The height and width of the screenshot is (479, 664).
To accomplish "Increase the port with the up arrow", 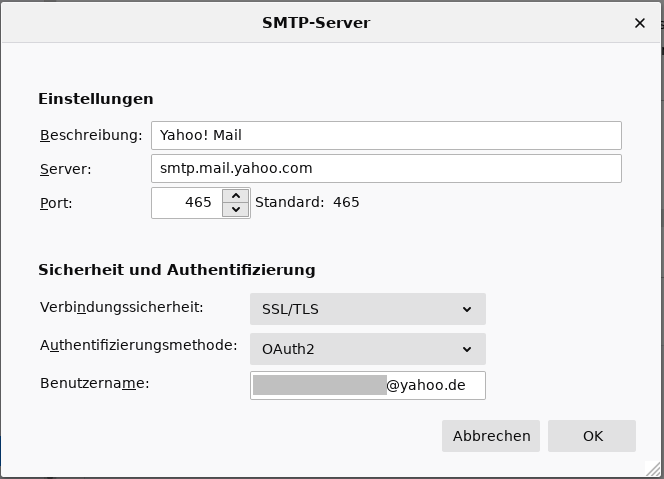I will (236, 196).
